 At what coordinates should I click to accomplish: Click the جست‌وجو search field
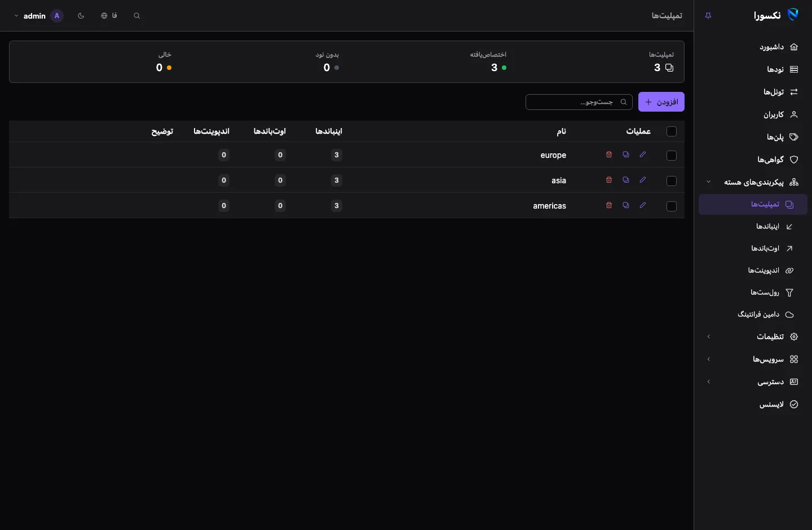[579, 102]
